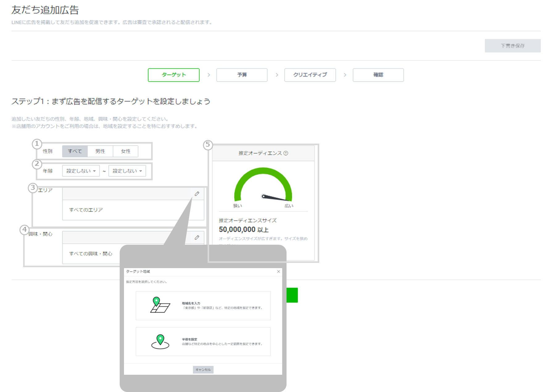This screenshot has height=392, width=549.
Task: Open the maximum age dropdown
Action: click(127, 171)
